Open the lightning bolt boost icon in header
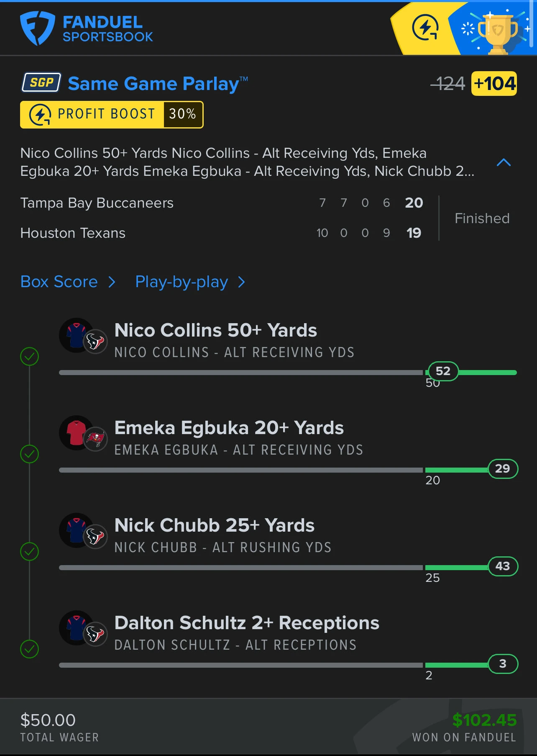 click(x=425, y=28)
